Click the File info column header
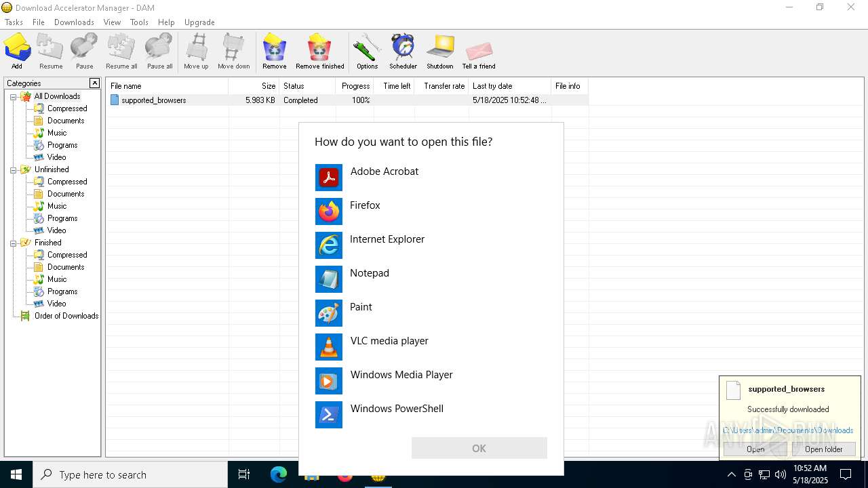The image size is (868, 488). click(x=569, y=86)
